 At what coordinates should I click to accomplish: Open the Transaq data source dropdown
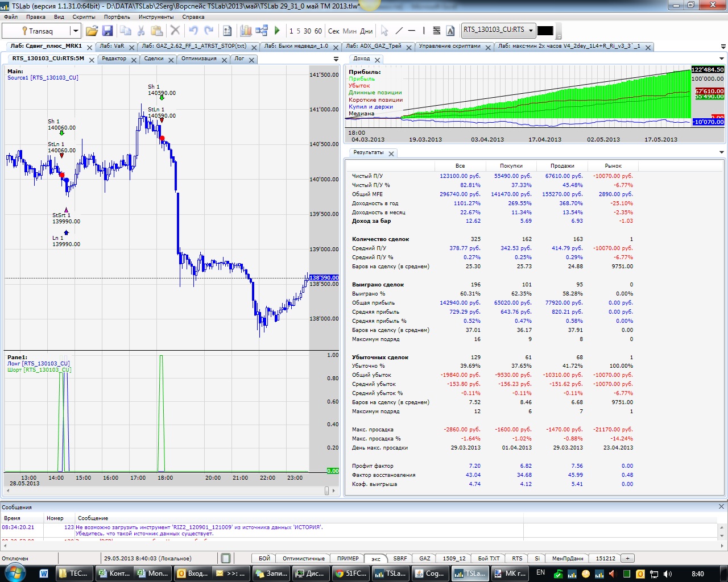75,31
